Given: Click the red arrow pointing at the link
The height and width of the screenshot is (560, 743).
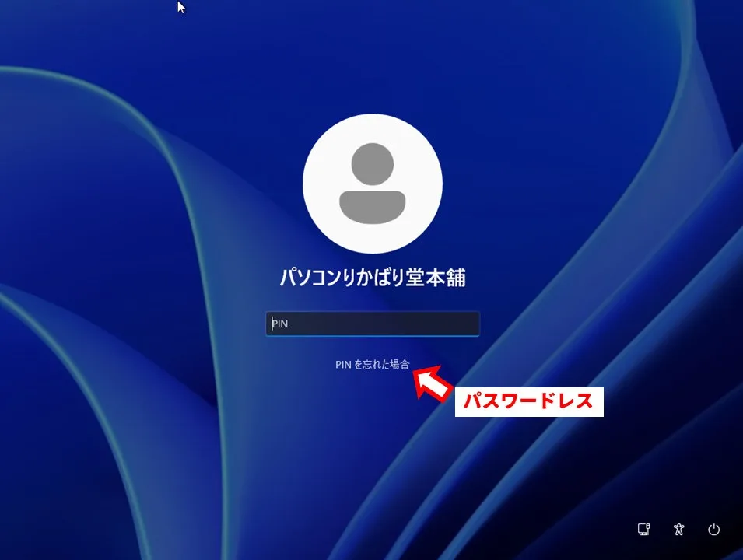Looking at the screenshot, I should (x=433, y=383).
